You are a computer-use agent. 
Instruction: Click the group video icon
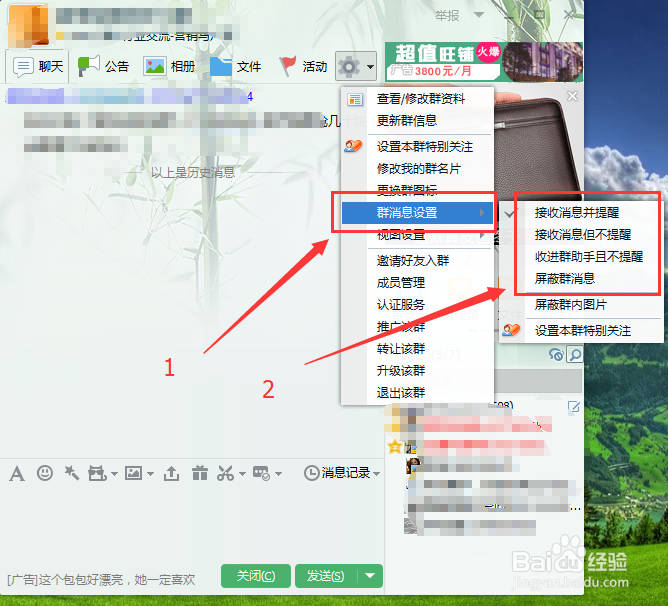(x=97, y=473)
